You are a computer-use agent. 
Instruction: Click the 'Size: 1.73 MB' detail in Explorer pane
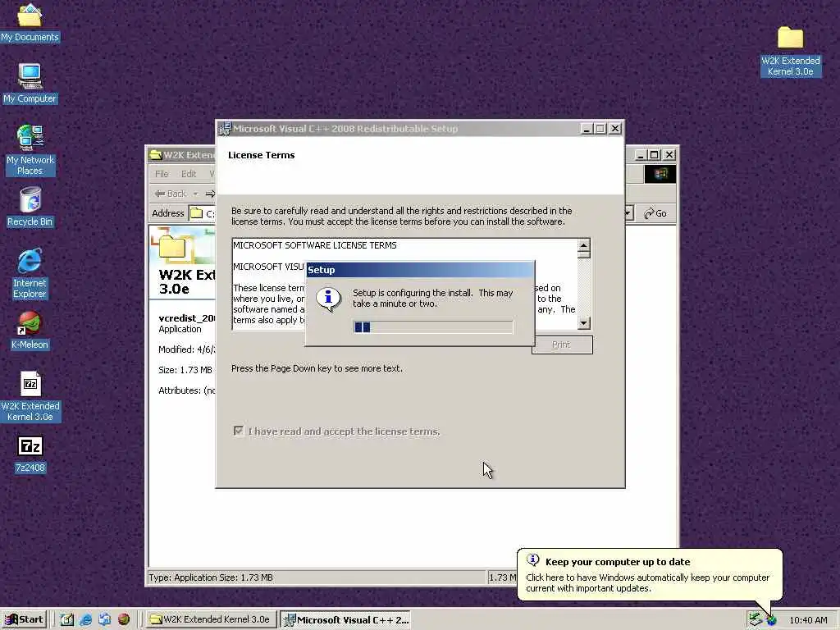(x=185, y=370)
